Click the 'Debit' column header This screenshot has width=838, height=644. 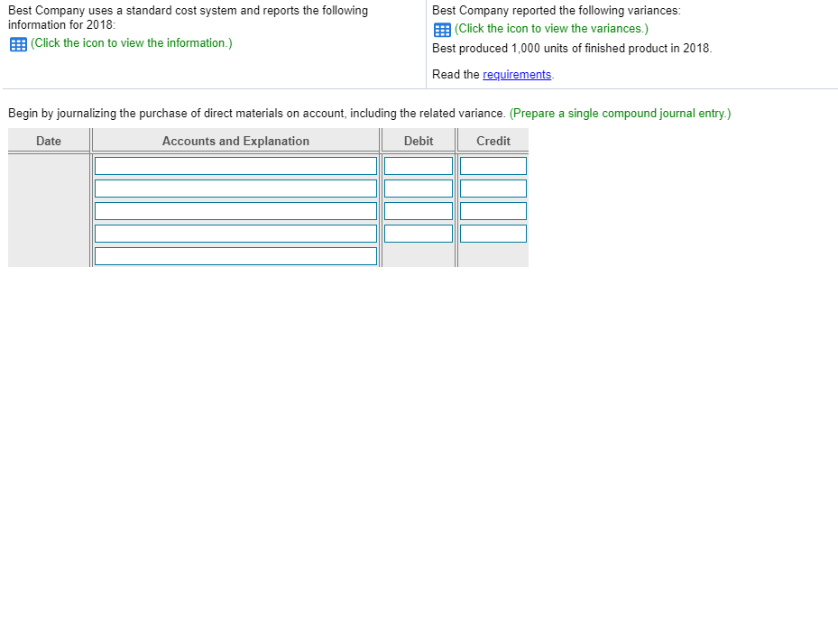[419, 141]
